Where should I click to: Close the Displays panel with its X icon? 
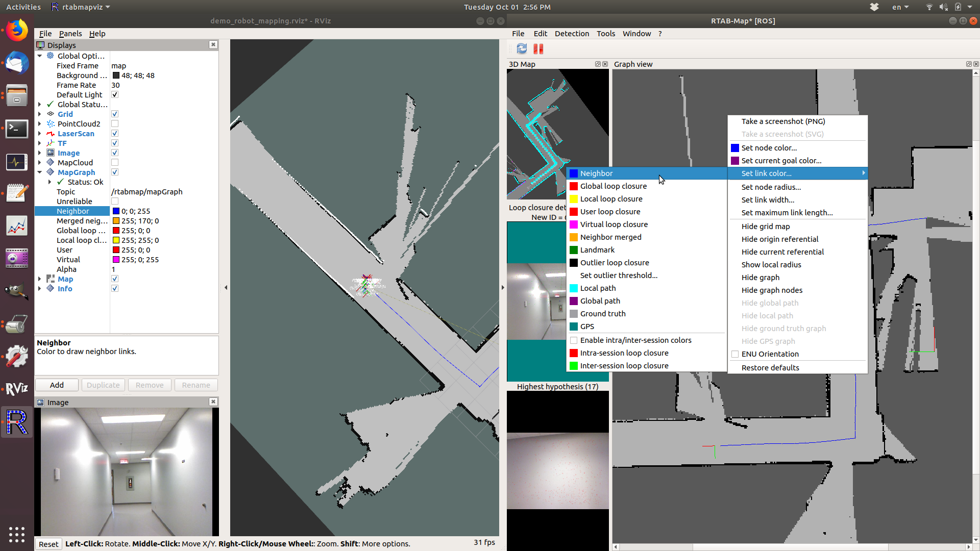[x=213, y=45]
